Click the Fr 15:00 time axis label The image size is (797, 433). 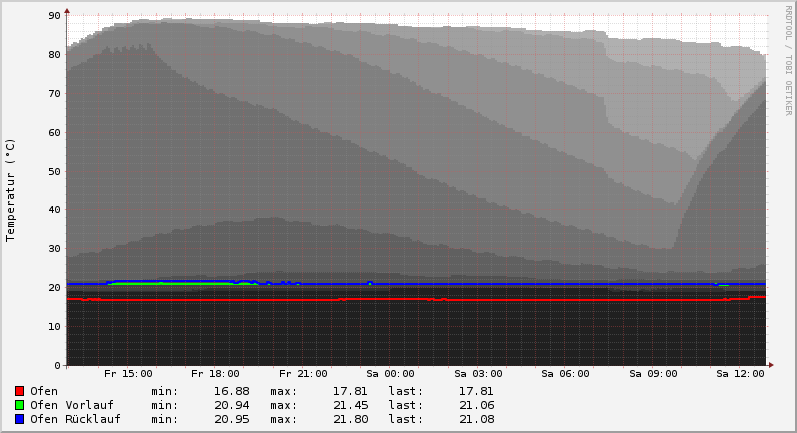pos(128,374)
